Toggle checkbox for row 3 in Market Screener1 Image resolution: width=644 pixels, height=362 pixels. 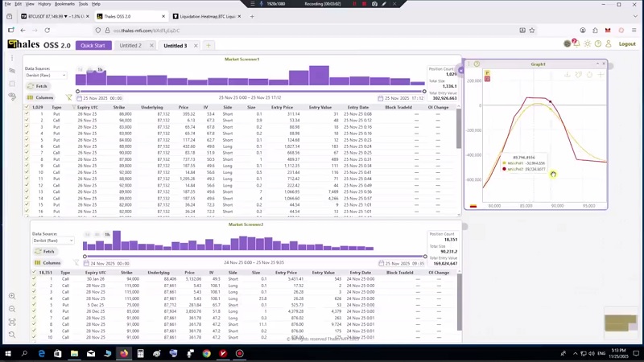pyautogui.click(x=27, y=127)
